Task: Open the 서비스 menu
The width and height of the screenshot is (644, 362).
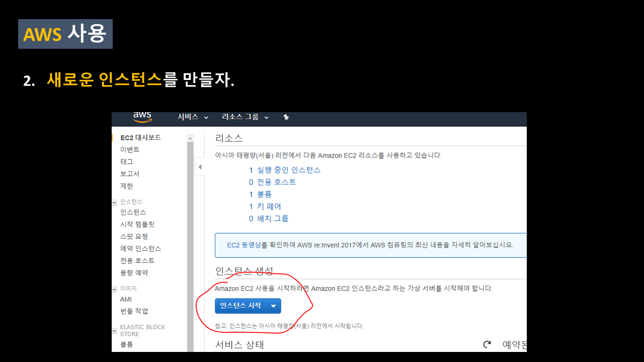Action: 193,117
